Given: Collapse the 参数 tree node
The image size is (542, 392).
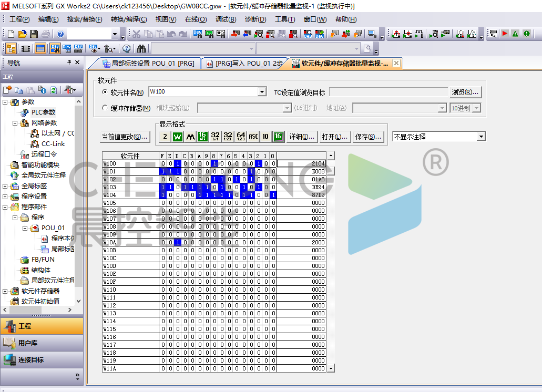Looking at the screenshot, I should point(5,102).
